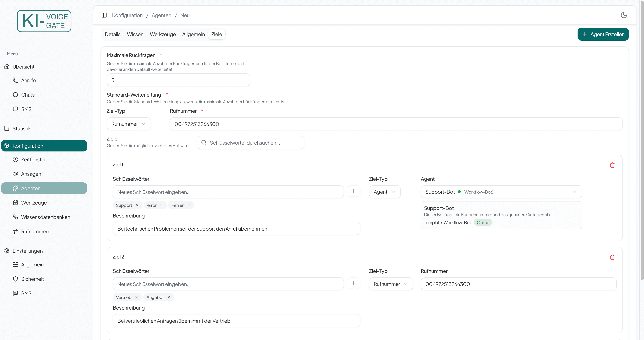
Task: Switch to the Details tab
Action: pos(112,34)
